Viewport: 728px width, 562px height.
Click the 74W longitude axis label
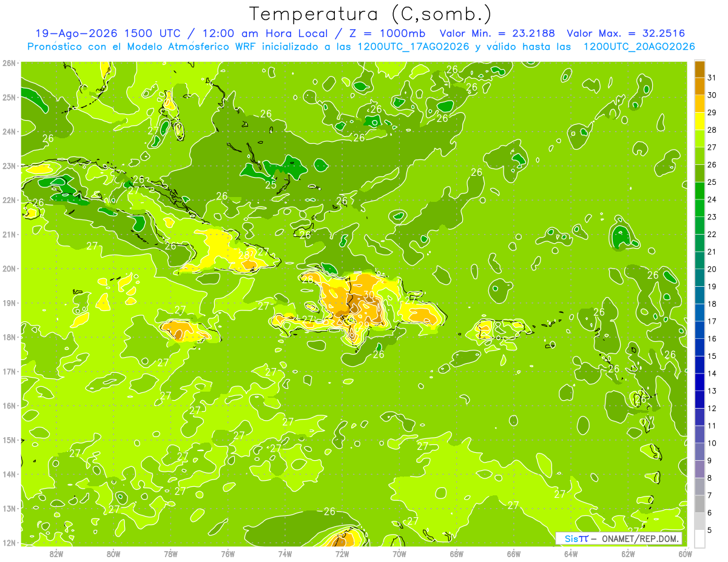285,554
